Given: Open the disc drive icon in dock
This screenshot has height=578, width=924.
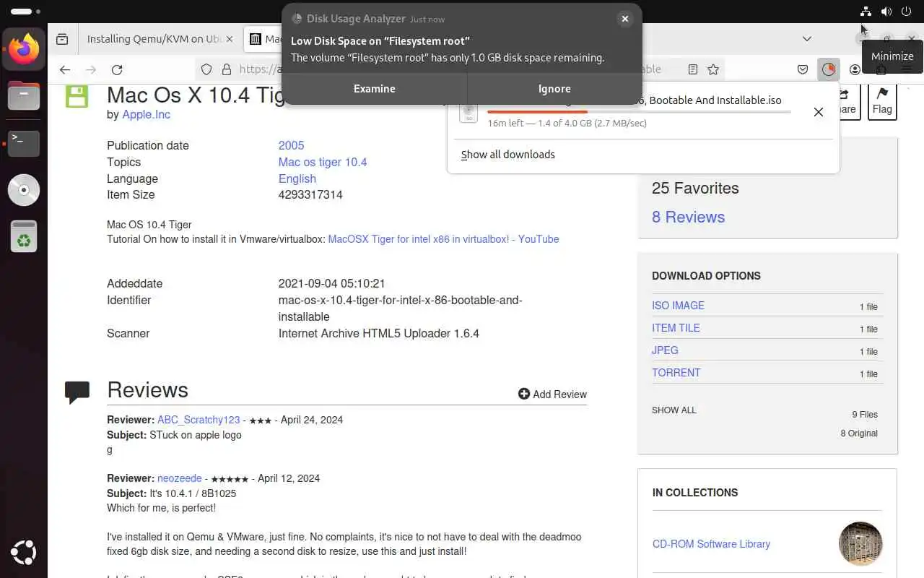Looking at the screenshot, I should point(24,190).
